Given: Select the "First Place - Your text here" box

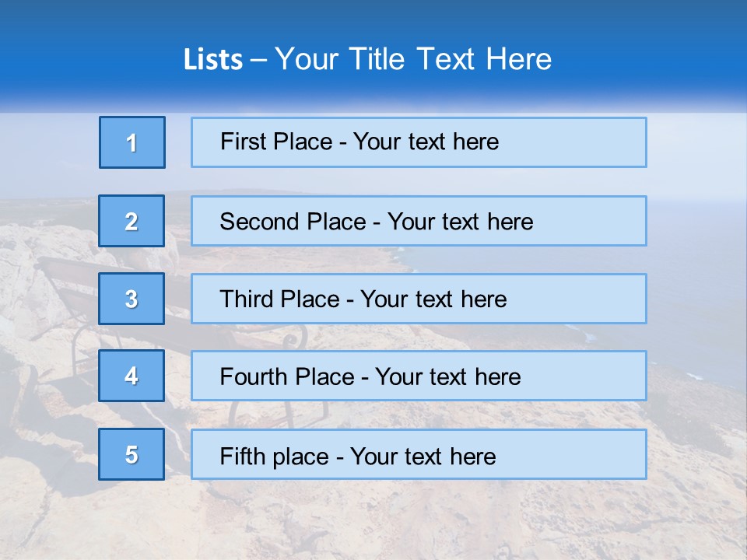Looking at the screenshot, I should (x=419, y=142).
